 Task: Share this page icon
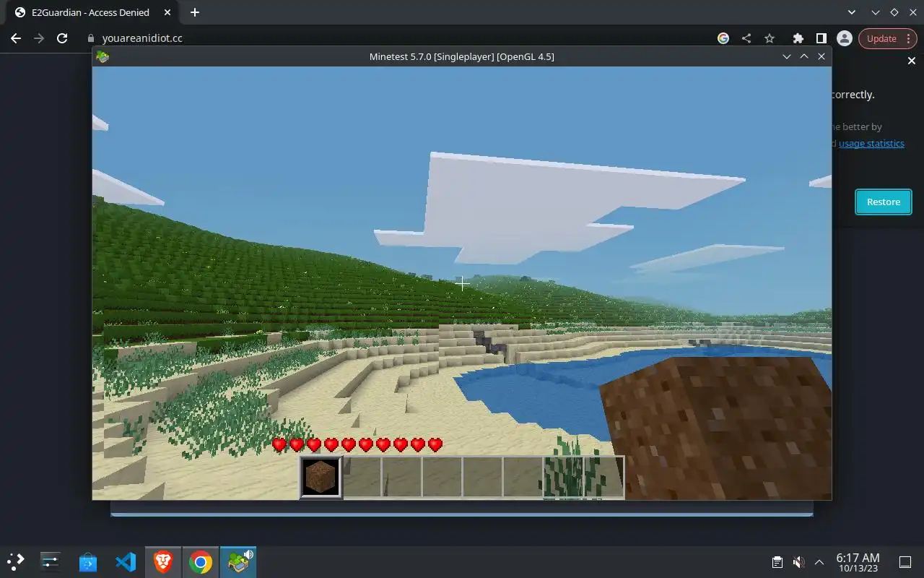pos(746,38)
